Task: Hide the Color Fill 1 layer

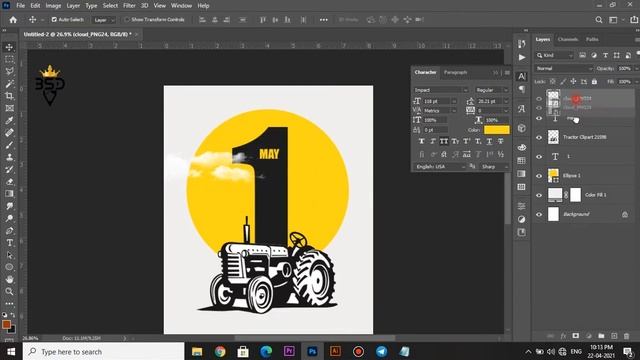Action: (x=539, y=195)
